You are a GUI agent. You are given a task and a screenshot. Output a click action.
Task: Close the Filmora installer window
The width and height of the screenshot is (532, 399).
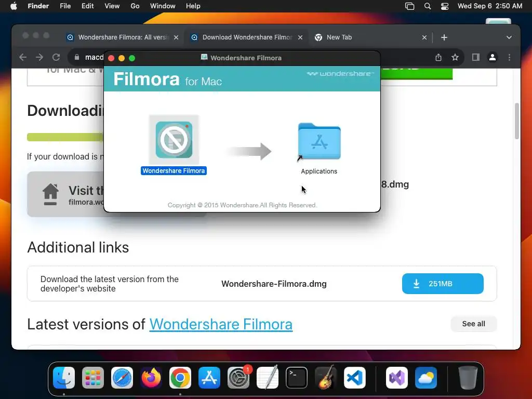coord(111,58)
